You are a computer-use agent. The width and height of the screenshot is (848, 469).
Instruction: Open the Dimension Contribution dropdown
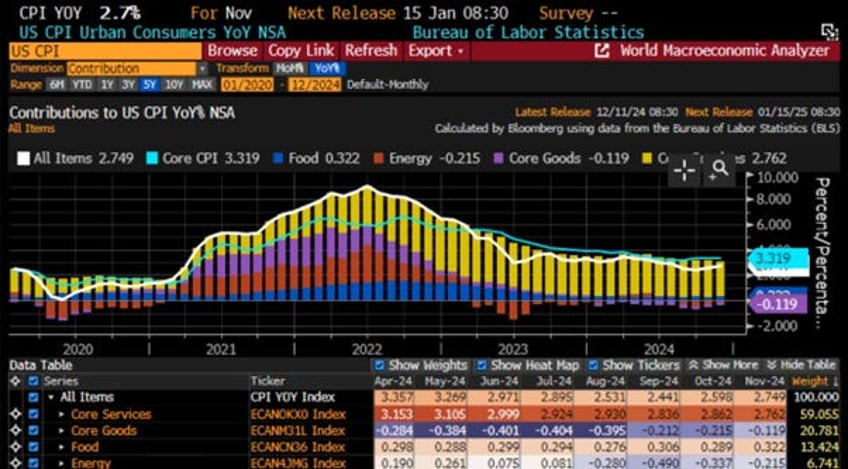(202, 69)
